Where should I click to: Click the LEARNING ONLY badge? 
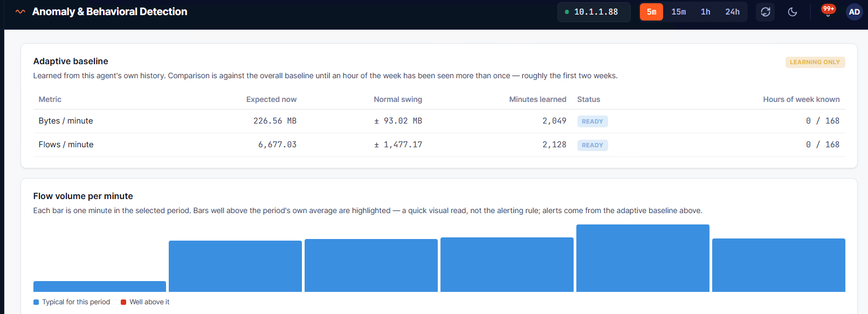815,62
